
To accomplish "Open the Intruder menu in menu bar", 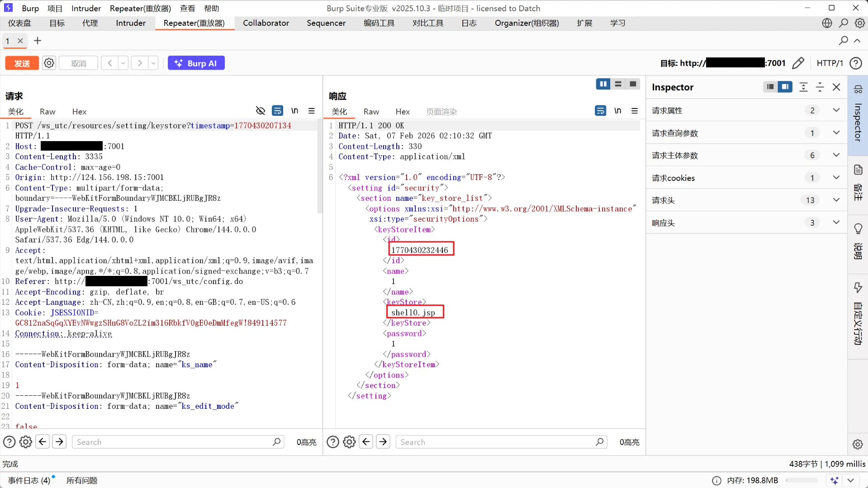I will point(86,8).
